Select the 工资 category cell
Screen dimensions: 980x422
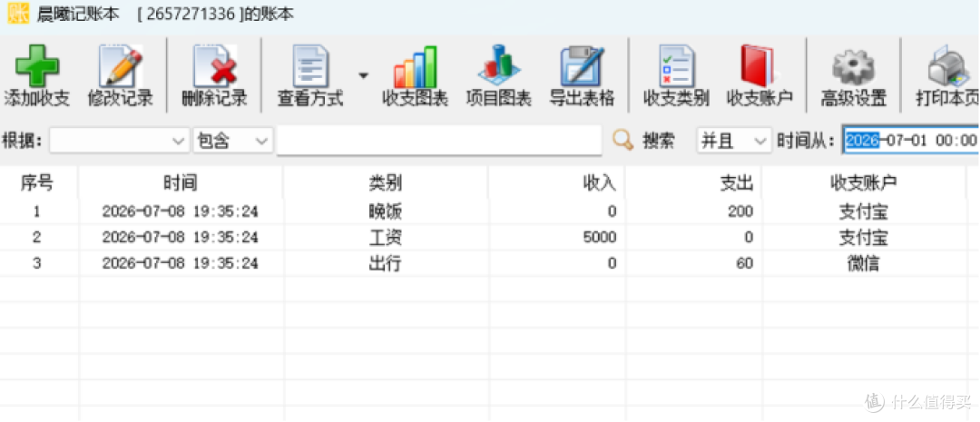click(386, 238)
